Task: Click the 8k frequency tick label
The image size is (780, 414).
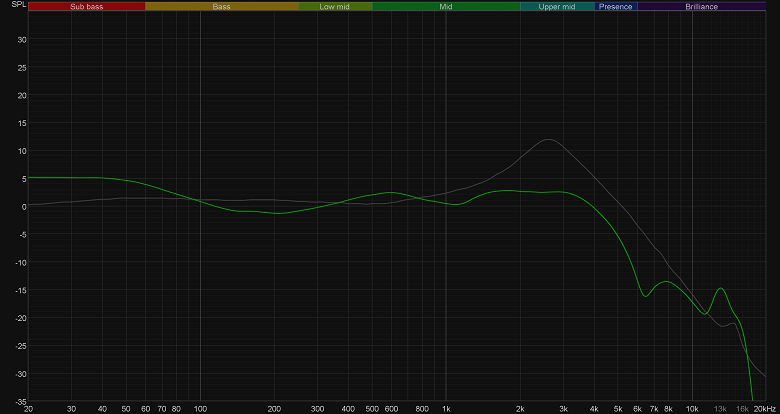Action: (x=669, y=409)
